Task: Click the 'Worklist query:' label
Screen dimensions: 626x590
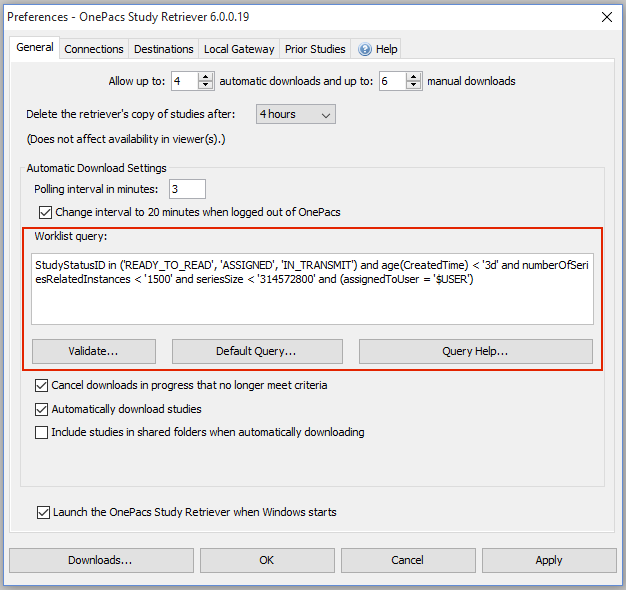Action: [71, 236]
